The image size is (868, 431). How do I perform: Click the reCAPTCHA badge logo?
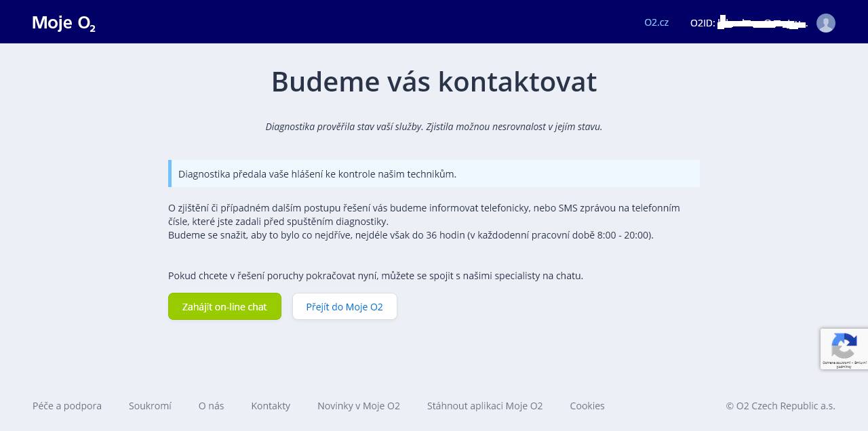844,346
